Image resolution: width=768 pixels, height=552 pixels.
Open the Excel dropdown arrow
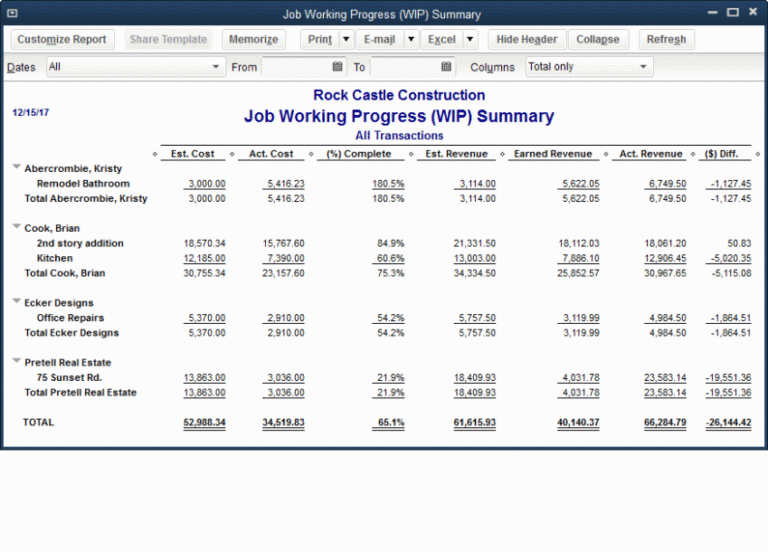[470, 39]
